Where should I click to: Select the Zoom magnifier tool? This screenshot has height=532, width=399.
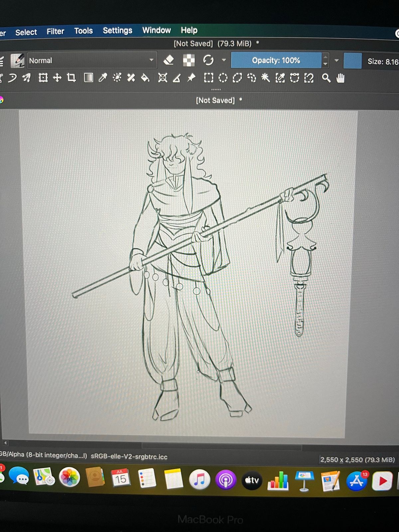coord(326,78)
